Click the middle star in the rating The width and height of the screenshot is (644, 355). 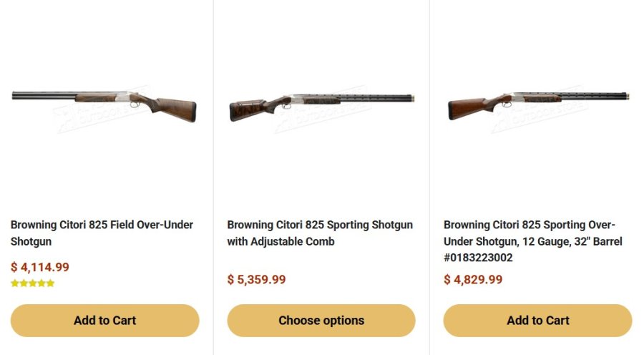32,283
